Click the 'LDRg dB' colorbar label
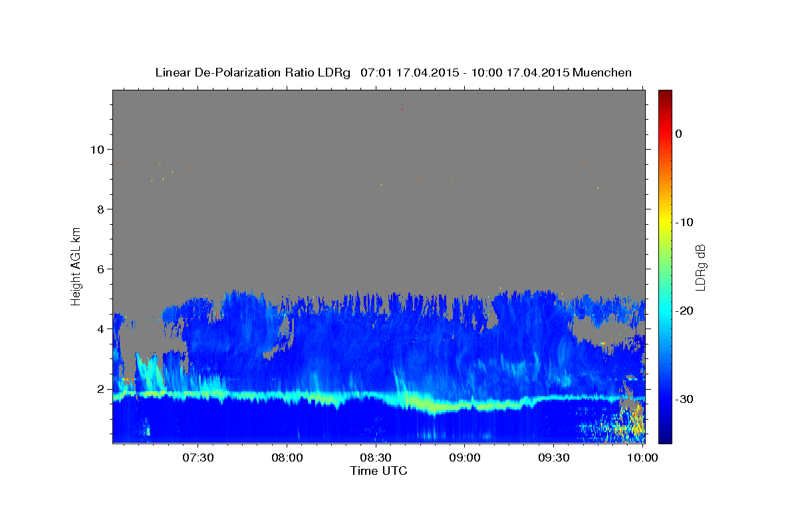This screenshot has height=532, width=798. point(700,267)
